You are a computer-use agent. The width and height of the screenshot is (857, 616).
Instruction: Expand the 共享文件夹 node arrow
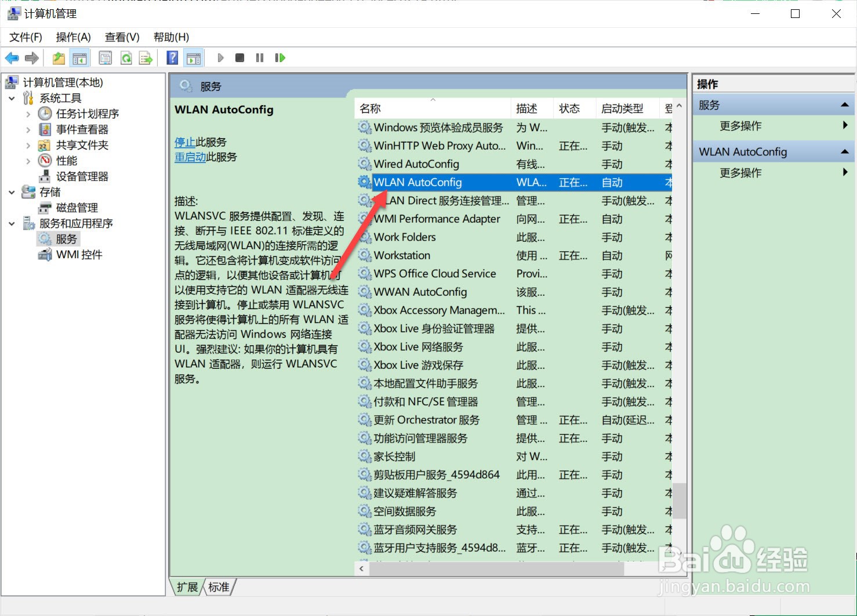28,145
